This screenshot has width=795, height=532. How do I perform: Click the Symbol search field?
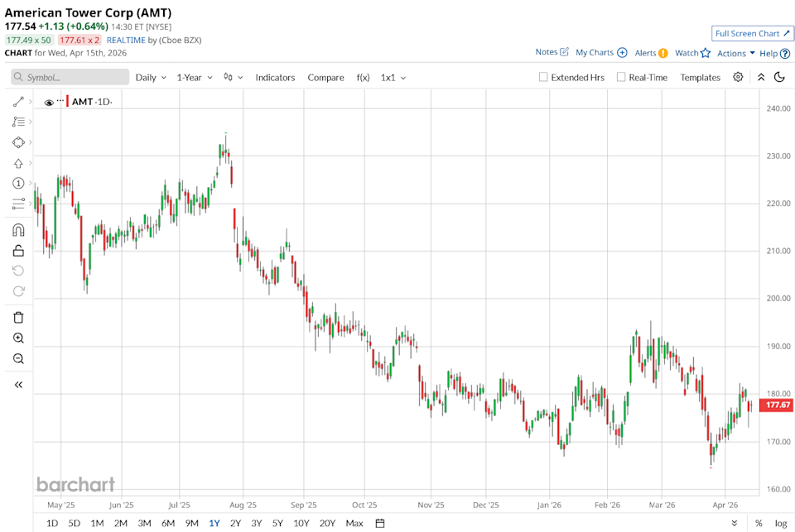pyautogui.click(x=70, y=77)
